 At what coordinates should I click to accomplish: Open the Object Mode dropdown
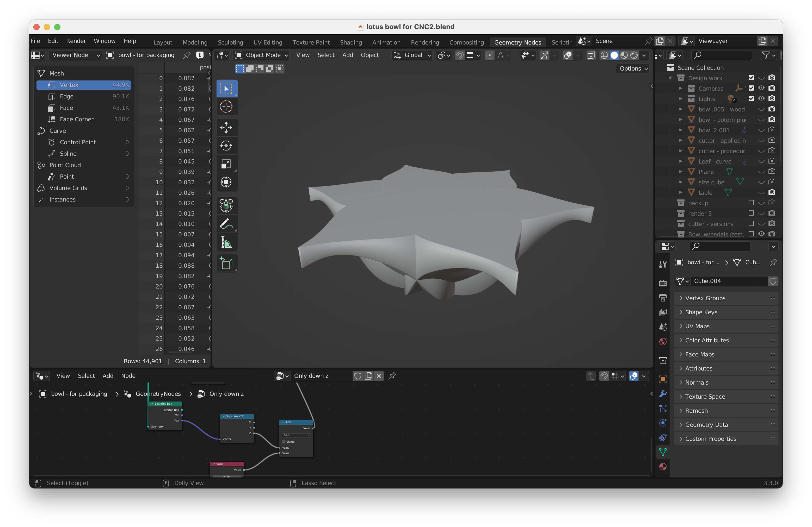click(262, 55)
